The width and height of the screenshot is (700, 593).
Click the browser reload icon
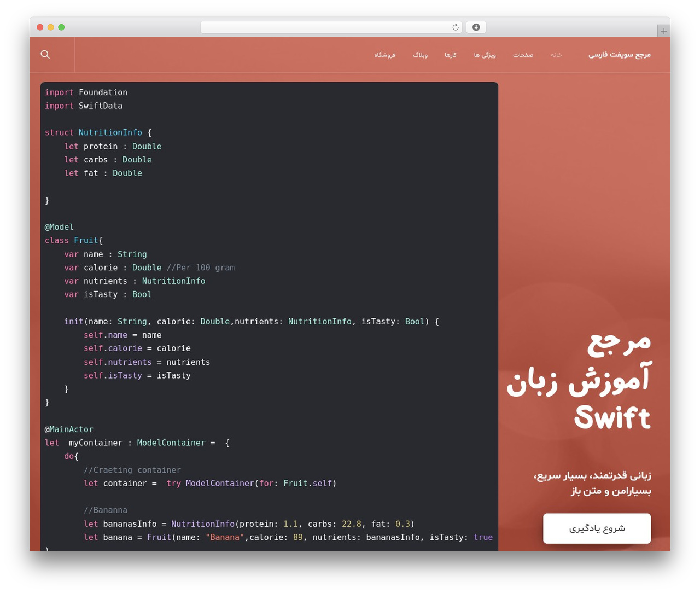click(x=456, y=27)
